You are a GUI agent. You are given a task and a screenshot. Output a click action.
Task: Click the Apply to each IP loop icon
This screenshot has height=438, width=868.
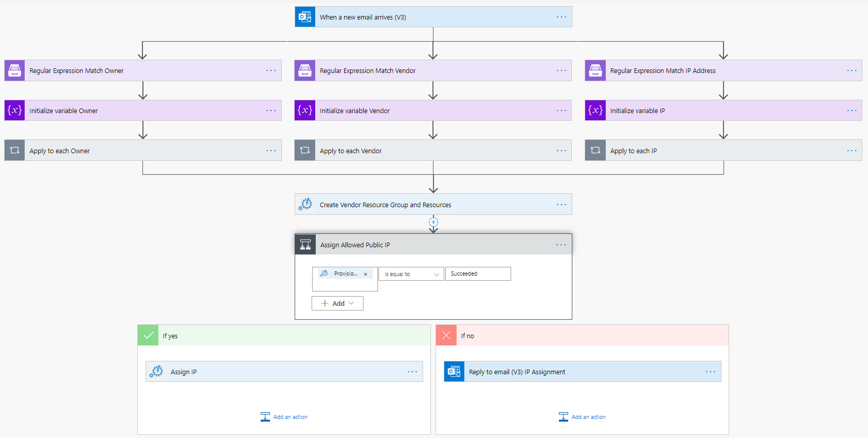[x=595, y=151]
